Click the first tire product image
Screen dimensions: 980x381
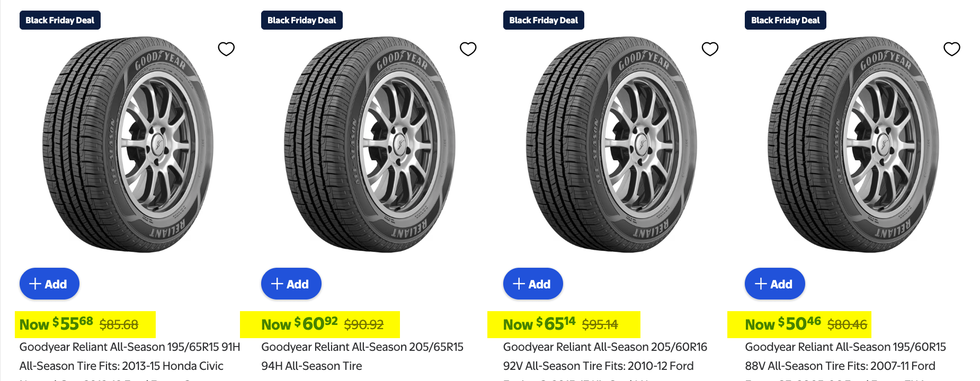pyautogui.click(x=128, y=144)
